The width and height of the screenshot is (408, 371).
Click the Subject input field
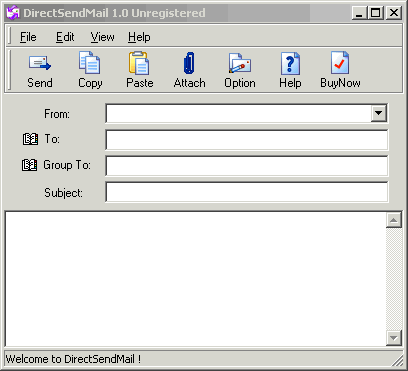coord(247,192)
